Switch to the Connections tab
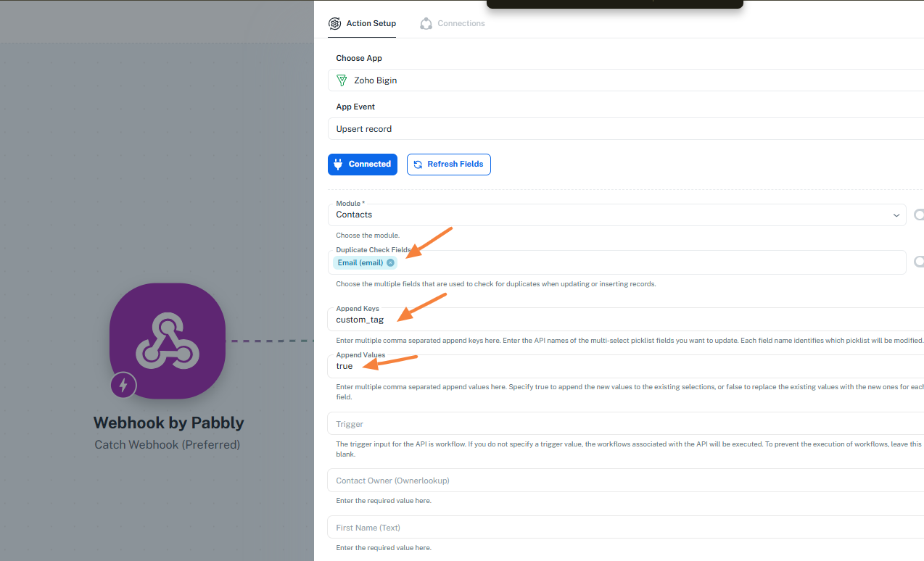The height and width of the screenshot is (561, 924). pyautogui.click(x=461, y=23)
